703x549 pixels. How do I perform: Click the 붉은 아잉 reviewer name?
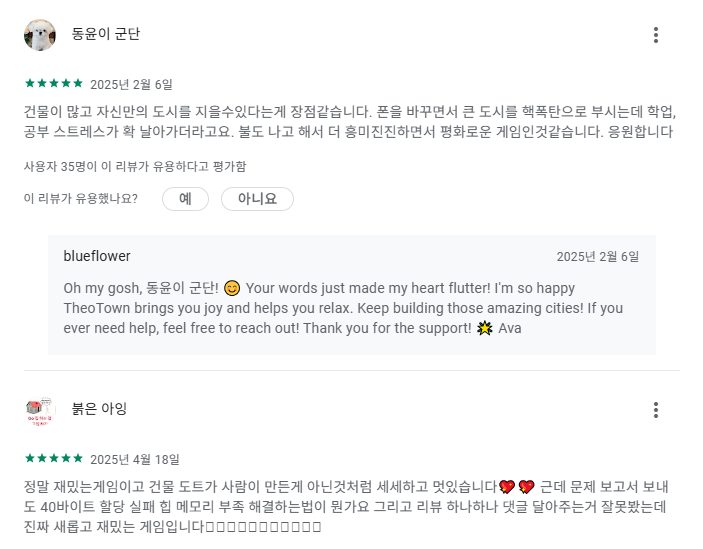pos(99,409)
